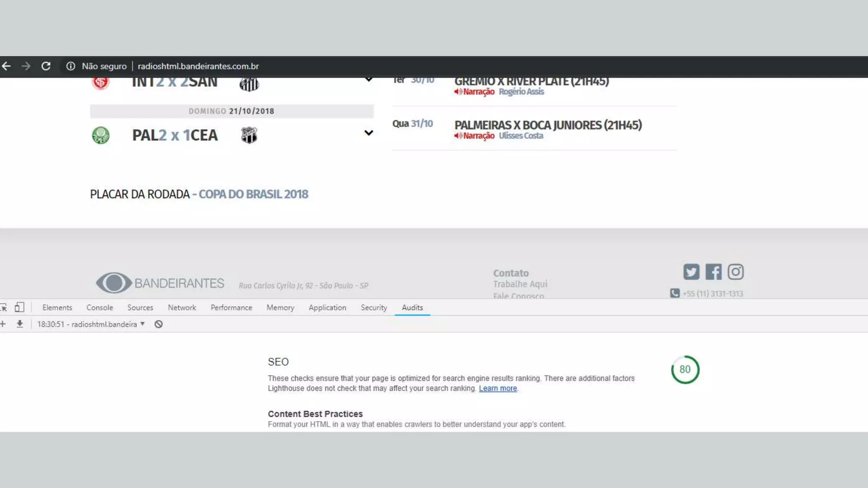Screen dimensions: 868x488
Task: Open PALMEIRAS X BOCA JUNIORES match
Action: (548, 125)
